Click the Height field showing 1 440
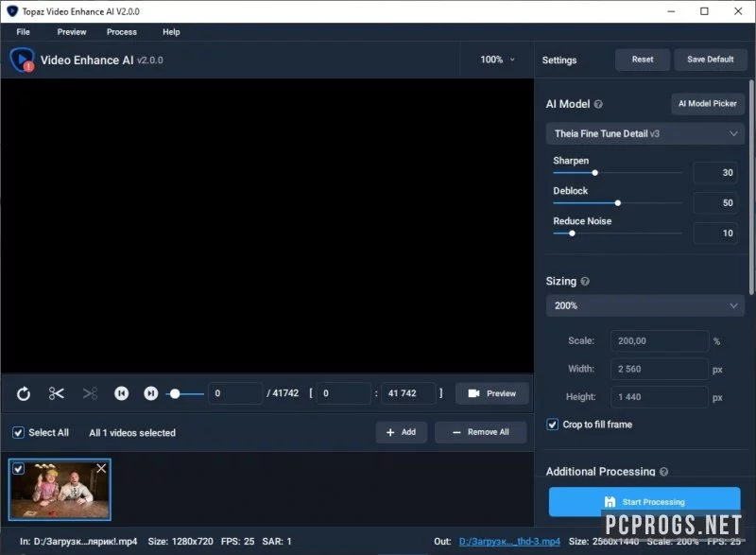The height and width of the screenshot is (555, 756). click(660, 397)
